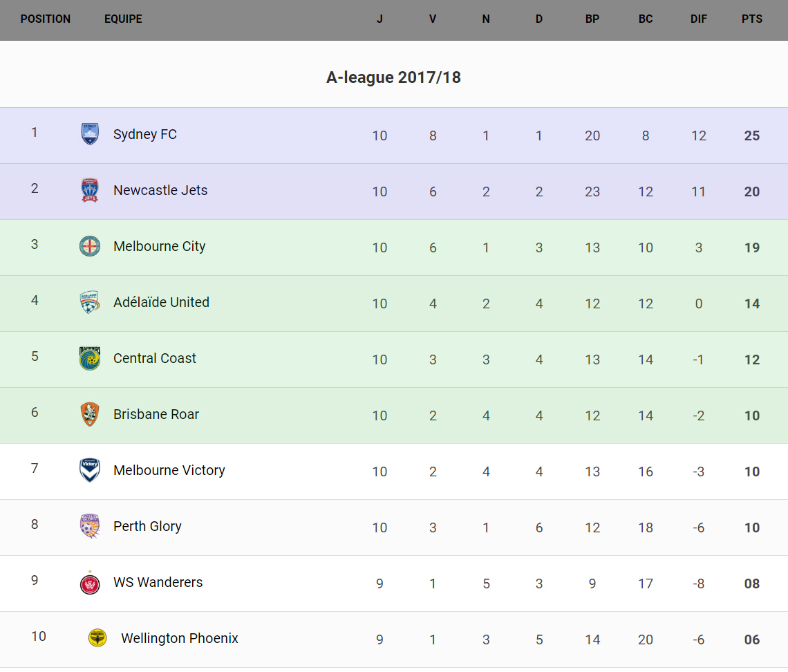Select the Wellington Phoenix team name

click(x=180, y=638)
